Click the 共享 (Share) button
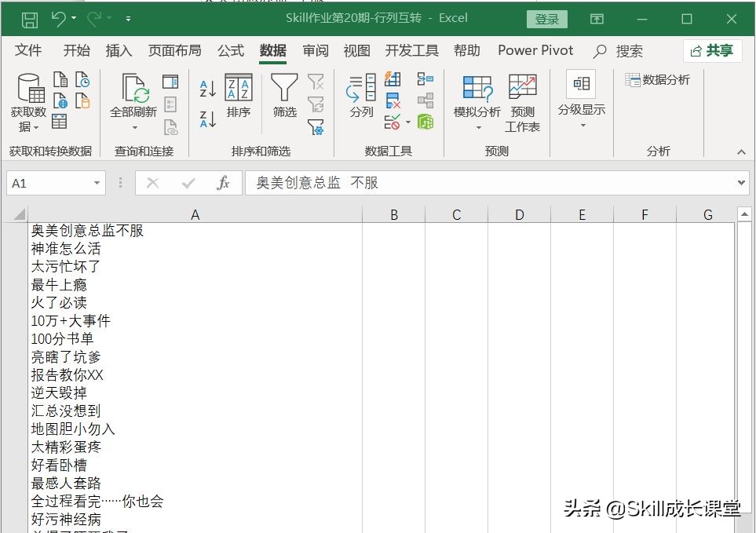Viewport: 756px width, 533px height. click(711, 50)
